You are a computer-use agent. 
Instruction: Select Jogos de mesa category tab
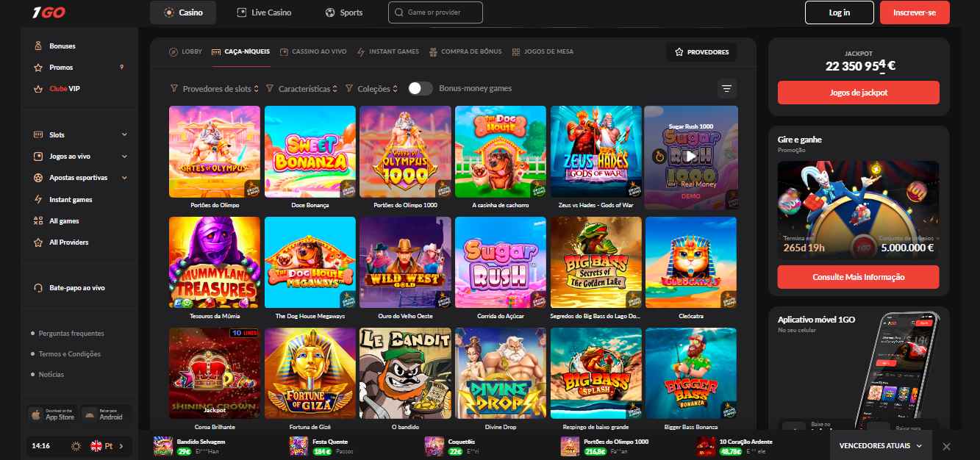[543, 52]
